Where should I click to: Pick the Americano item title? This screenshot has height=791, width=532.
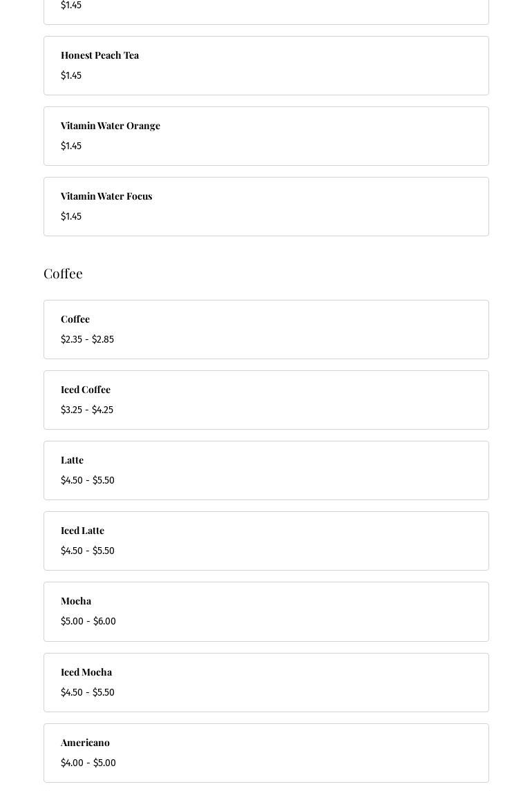[x=85, y=743]
